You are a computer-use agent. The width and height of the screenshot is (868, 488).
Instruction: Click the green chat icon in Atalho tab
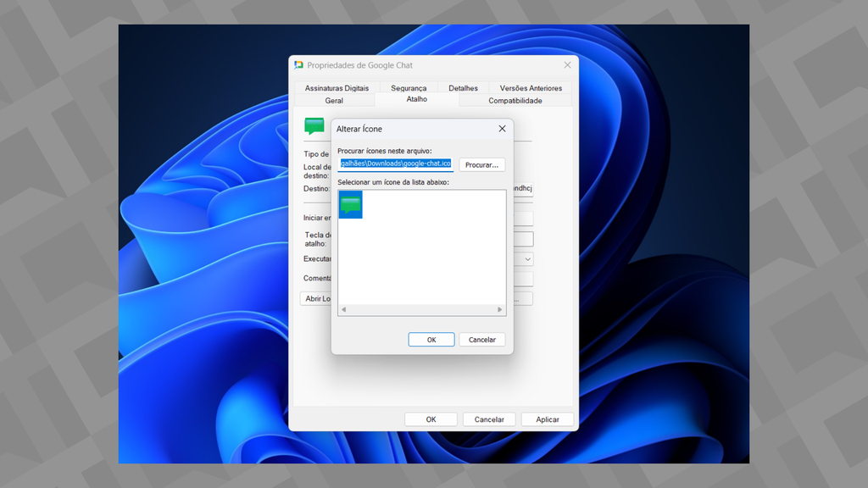[314, 126]
